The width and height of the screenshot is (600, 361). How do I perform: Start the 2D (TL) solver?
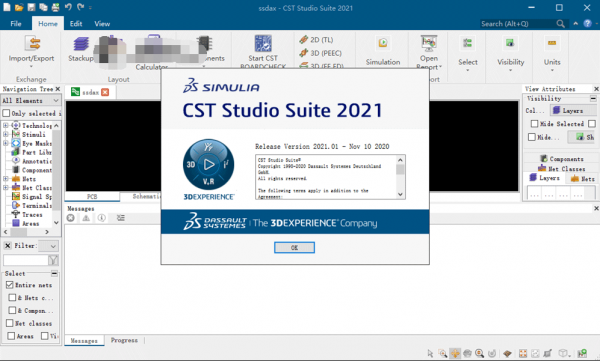pos(316,39)
